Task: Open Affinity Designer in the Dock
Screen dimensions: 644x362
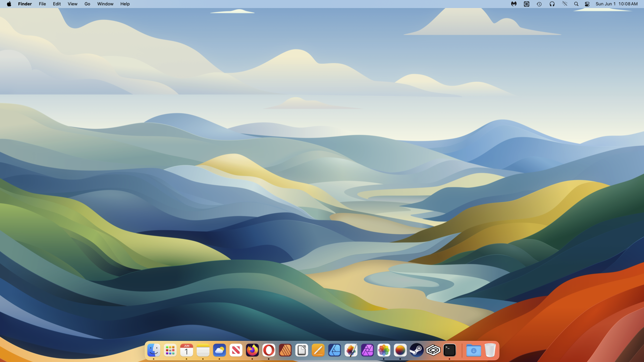Action: tap(334, 350)
